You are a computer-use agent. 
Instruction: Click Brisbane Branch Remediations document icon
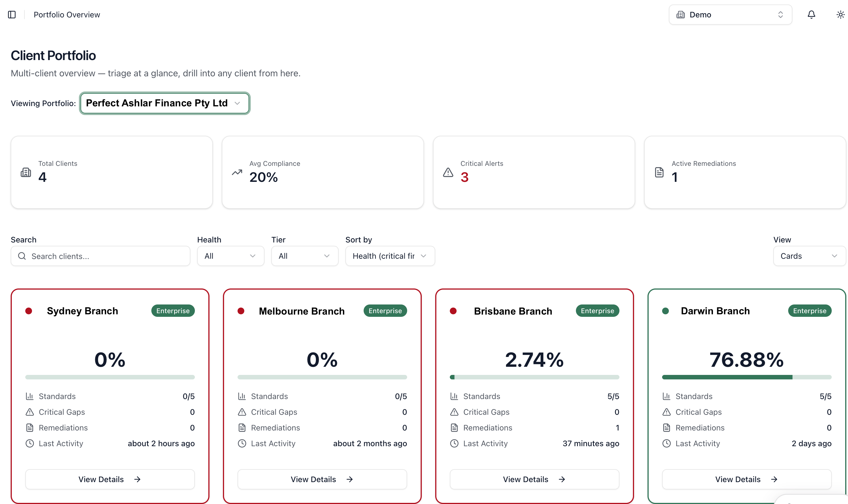click(x=454, y=428)
